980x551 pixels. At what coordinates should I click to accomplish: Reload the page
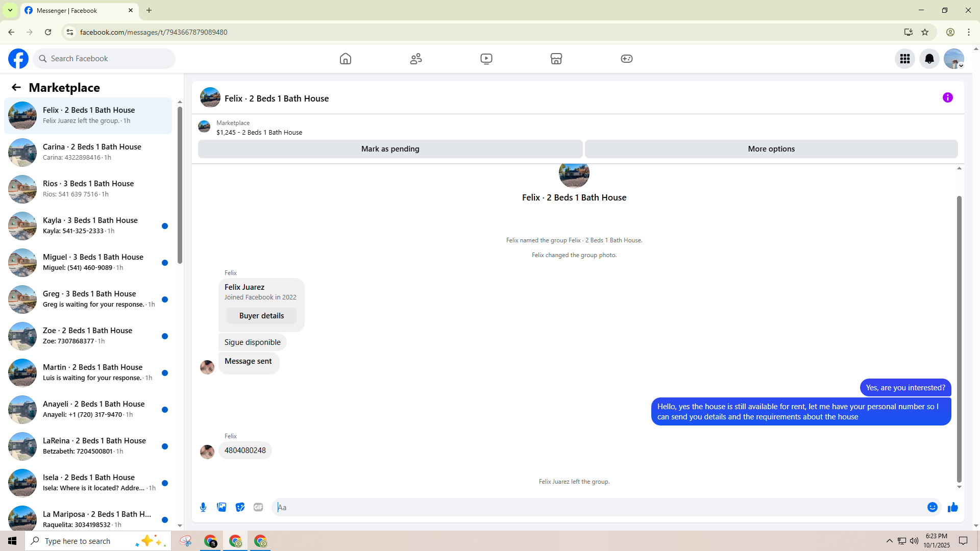pos(48,32)
